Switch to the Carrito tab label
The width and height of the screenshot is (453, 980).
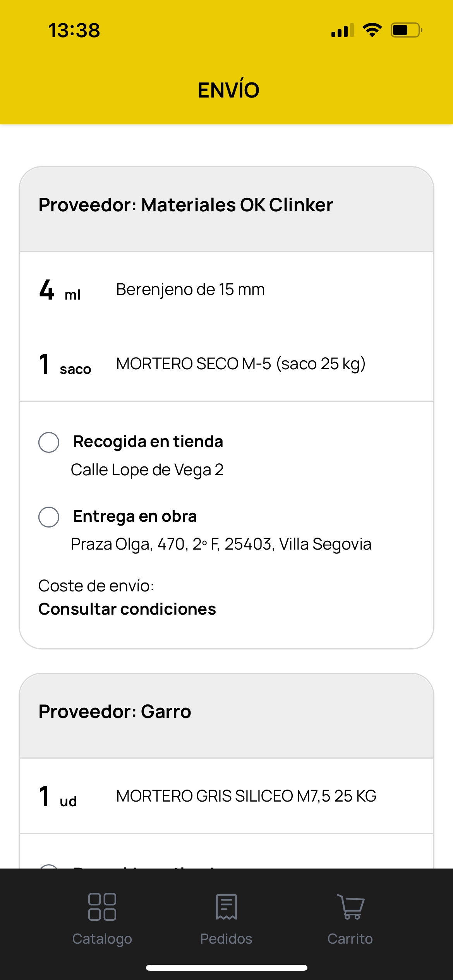(350, 939)
